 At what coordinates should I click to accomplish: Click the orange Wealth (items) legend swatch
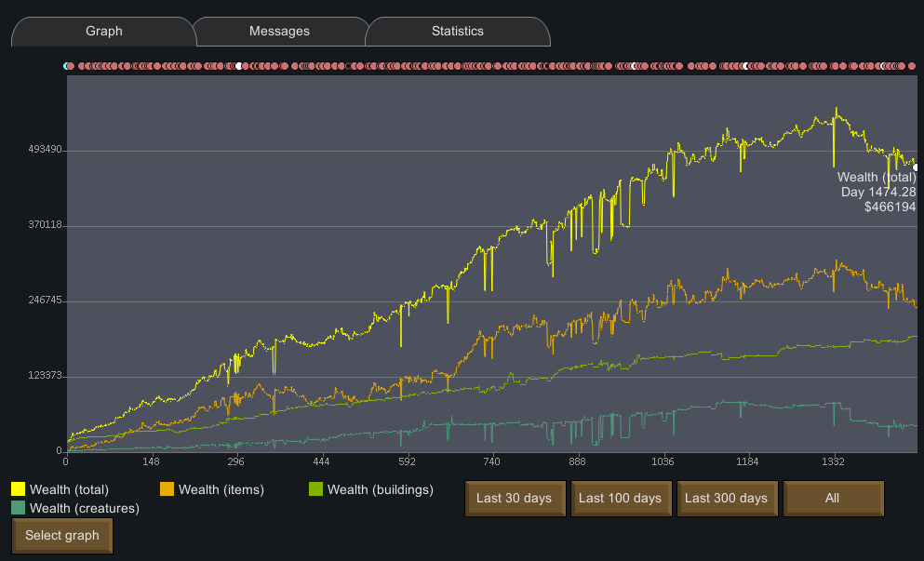click(167, 489)
